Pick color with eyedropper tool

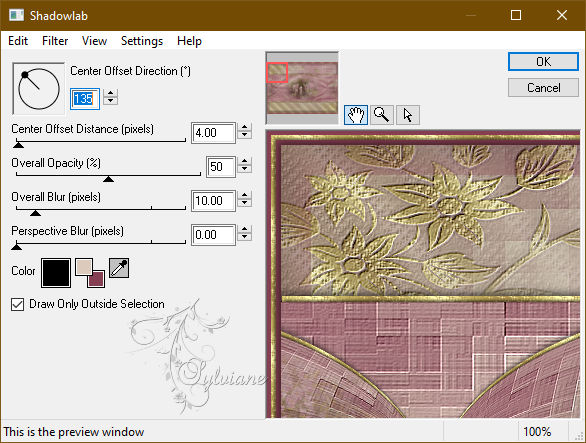(119, 268)
